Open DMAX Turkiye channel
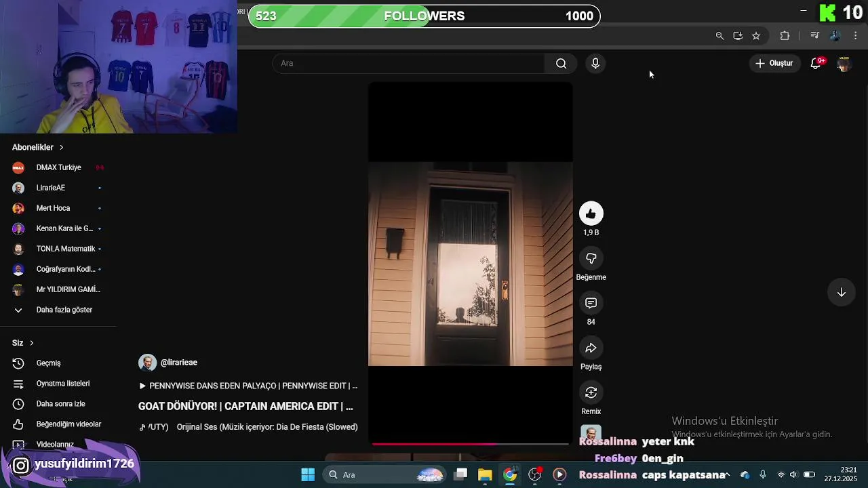868x488 pixels. 58,167
